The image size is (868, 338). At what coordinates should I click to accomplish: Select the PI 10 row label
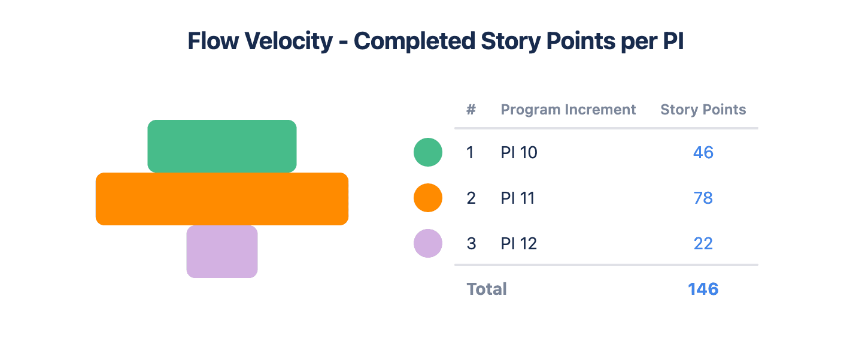point(519,153)
